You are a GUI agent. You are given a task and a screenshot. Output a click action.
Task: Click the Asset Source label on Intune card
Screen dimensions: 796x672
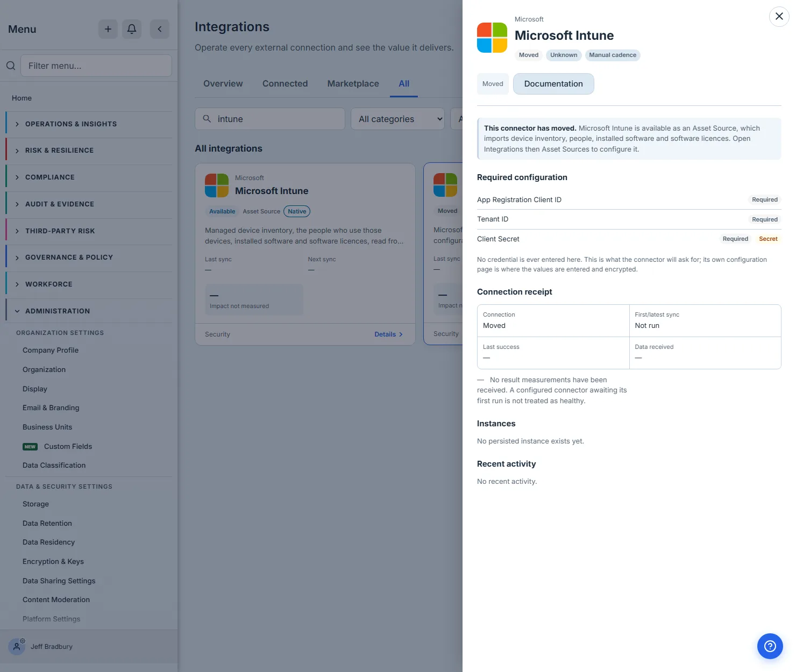click(261, 212)
